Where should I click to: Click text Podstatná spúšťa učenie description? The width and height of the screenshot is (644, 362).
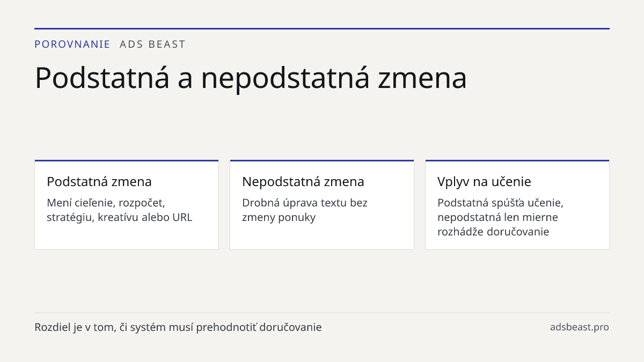pos(500,217)
